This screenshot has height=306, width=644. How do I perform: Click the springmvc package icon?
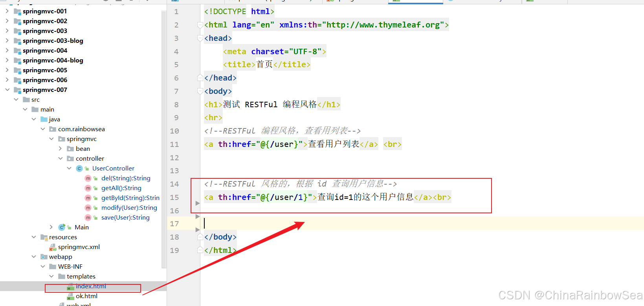[x=62, y=139]
